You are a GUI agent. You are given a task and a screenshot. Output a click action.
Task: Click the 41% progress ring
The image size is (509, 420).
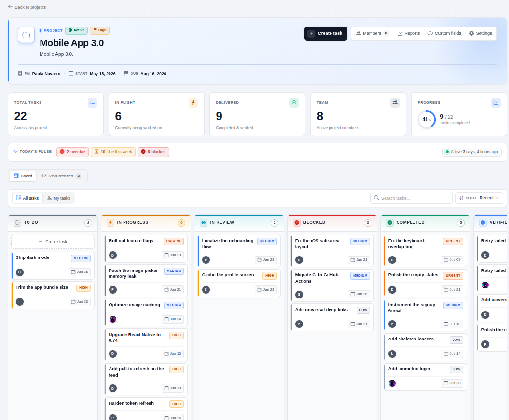pyautogui.click(x=426, y=120)
